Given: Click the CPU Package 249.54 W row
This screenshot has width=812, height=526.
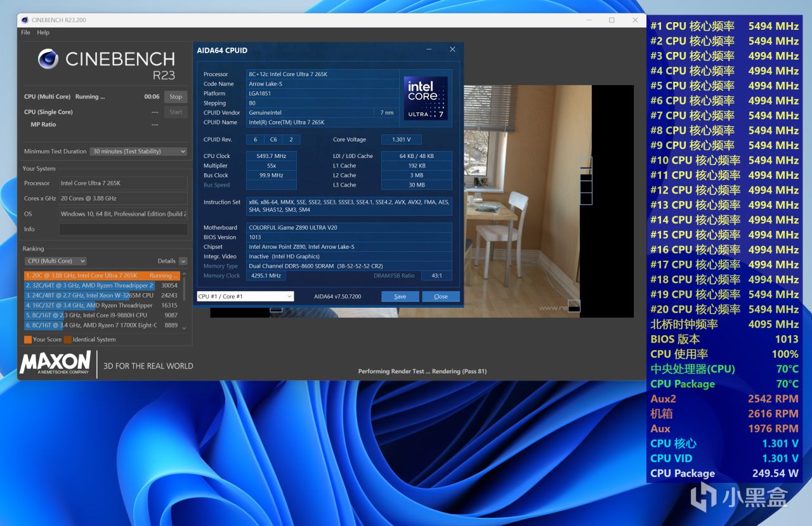Looking at the screenshot, I should (724, 473).
